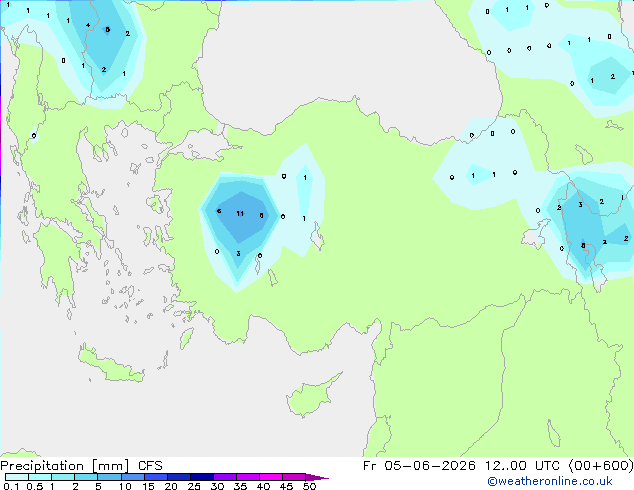634x490 pixels.
Task: Select the 0.5–1 mm legend color swatch
Action: coord(40,477)
